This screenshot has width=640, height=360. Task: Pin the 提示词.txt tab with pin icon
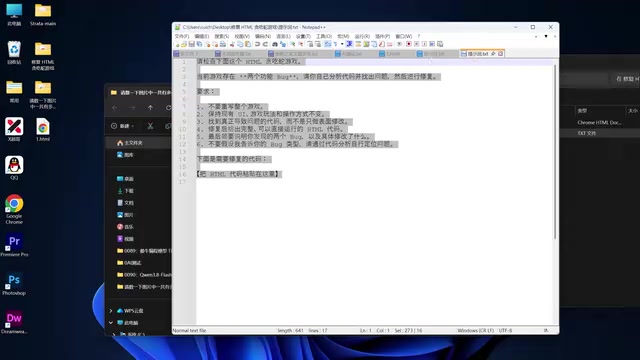click(493, 53)
